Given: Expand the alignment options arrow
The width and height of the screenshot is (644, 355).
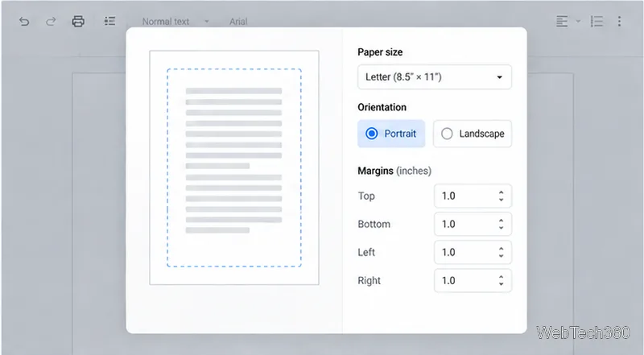Looking at the screenshot, I should pos(578,22).
